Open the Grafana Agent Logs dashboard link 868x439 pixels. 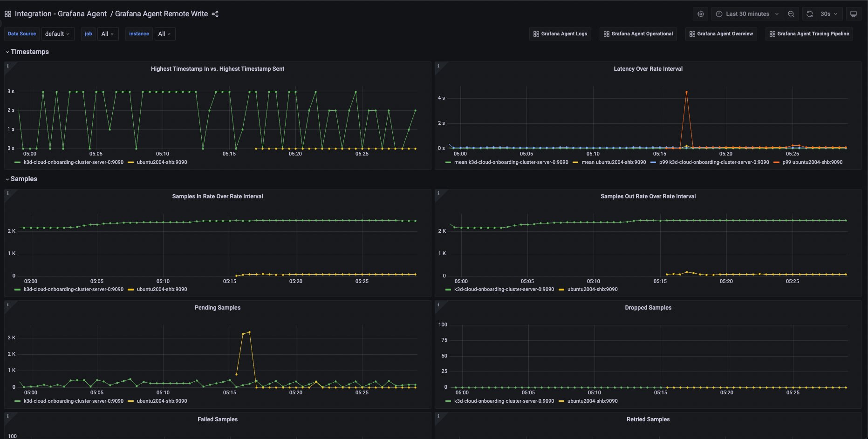tap(560, 34)
